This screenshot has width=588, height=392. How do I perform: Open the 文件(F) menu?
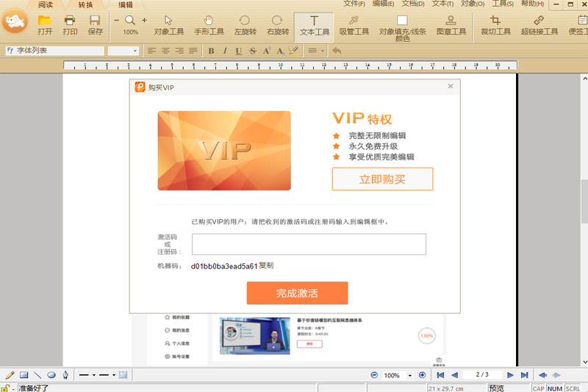(x=354, y=4)
